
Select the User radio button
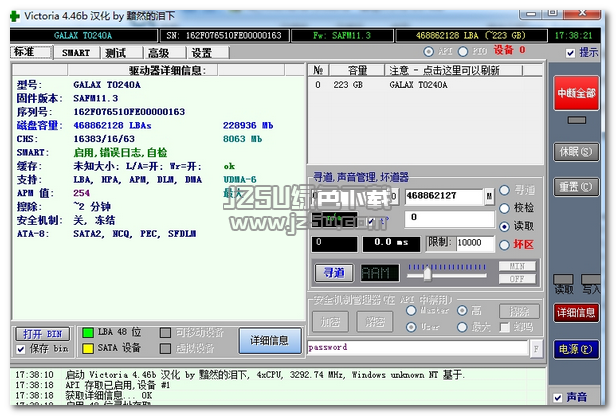pos(411,327)
